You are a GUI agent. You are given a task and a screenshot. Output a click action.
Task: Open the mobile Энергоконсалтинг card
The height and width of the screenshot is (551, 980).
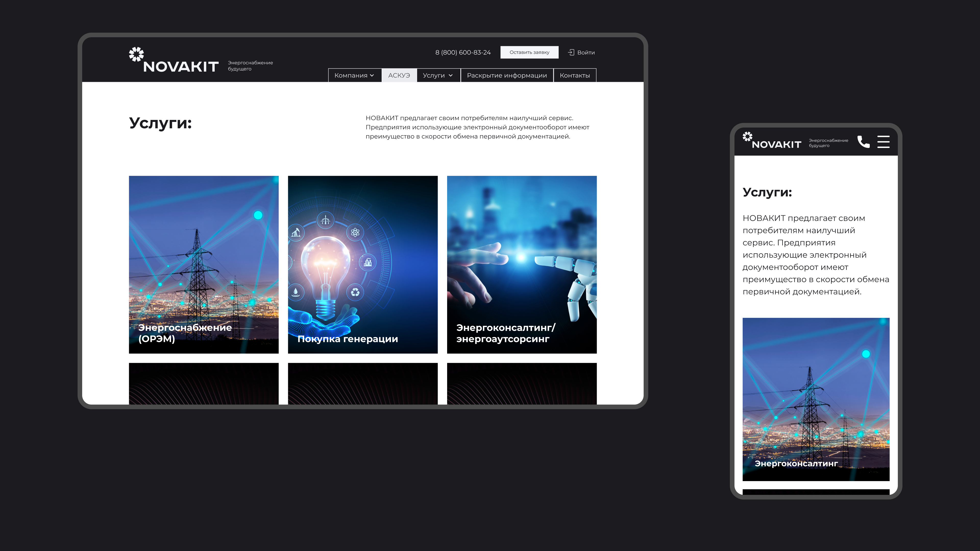click(x=816, y=399)
